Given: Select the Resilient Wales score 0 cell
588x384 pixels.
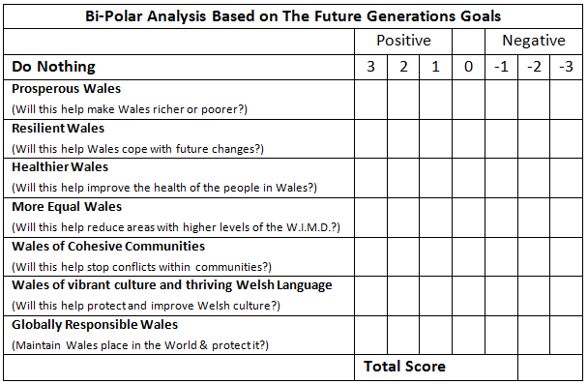Looking at the screenshot, I should click(468, 138).
